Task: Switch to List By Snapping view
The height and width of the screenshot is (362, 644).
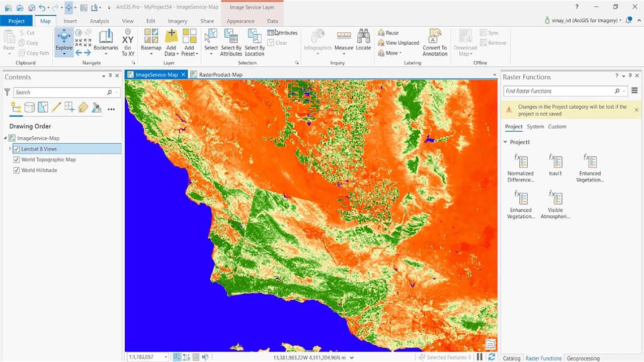Action: [x=69, y=108]
